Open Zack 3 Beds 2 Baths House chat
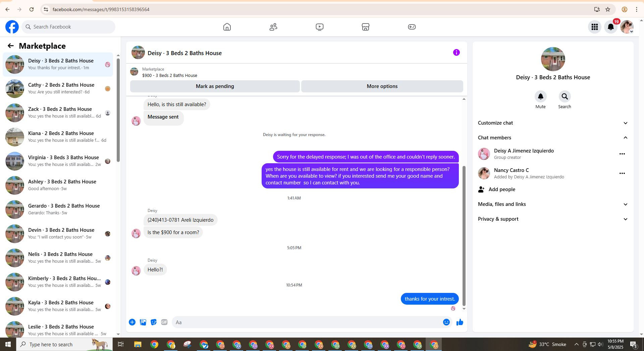The image size is (644, 351). pyautogui.click(x=58, y=113)
